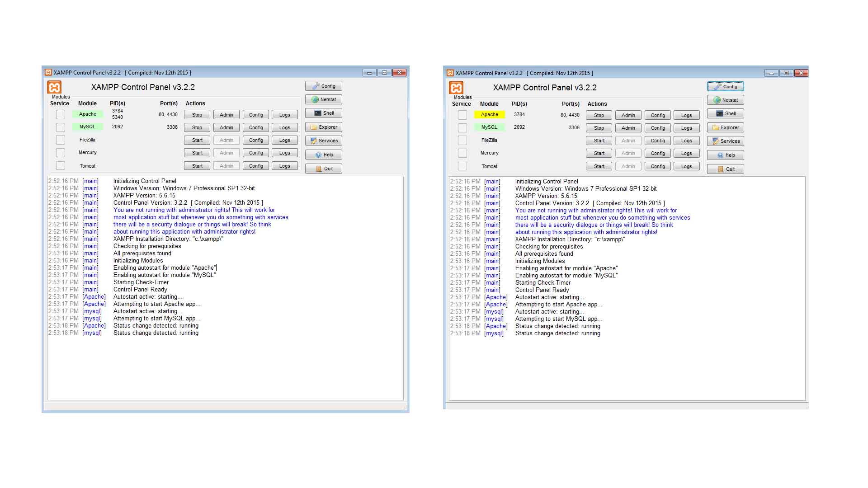This screenshot has width=868, height=488.
Task: Open Netstat in the left window
Action: pyautogui.click(x=324, y=99)
